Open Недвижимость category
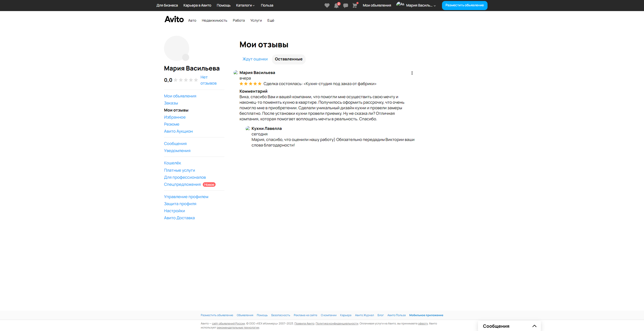This screenshot has width=644, height=331. click(x=214, y=20)
